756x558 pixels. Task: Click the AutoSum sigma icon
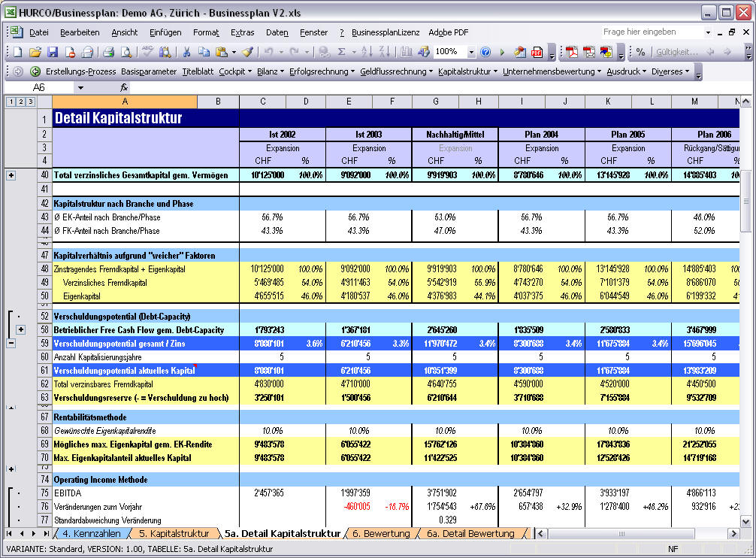coord(341,52)
